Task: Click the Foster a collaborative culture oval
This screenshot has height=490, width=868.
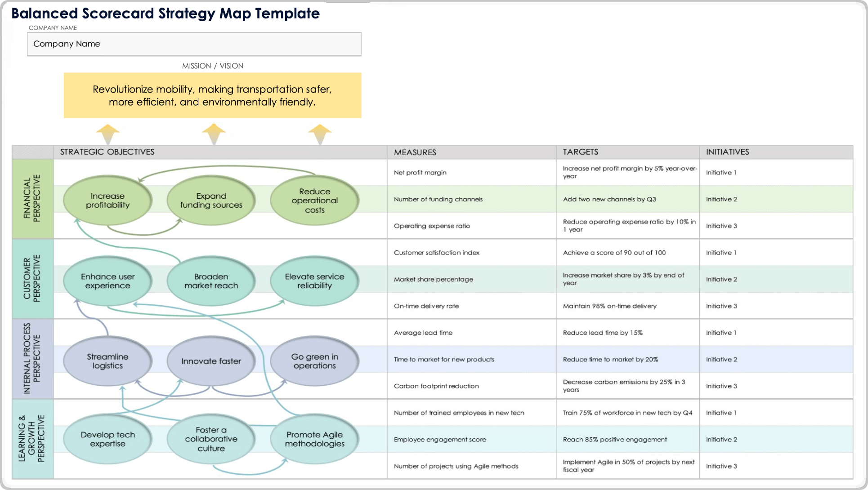Action: coord(211,439)
